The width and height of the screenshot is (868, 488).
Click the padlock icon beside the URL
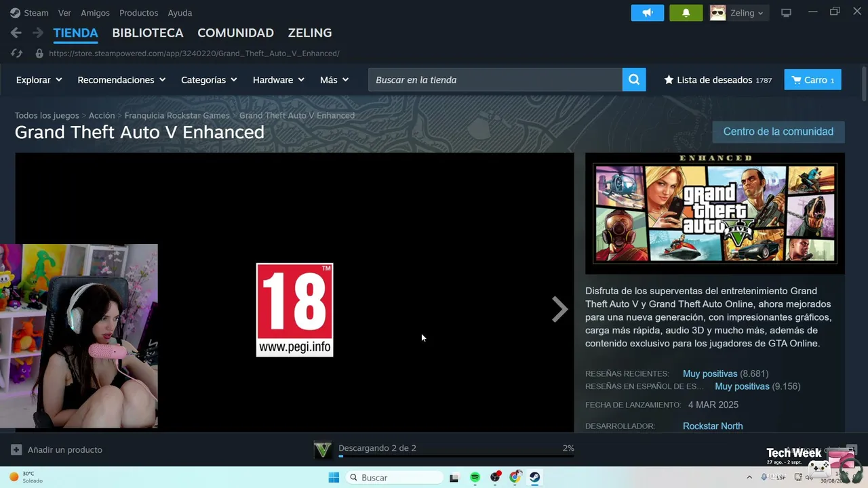pyautogui.click(x=39, y=53)
